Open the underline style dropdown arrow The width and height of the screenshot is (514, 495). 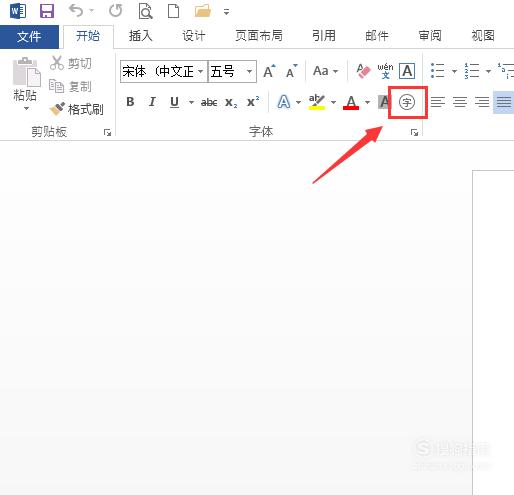[x=191, y=102]
